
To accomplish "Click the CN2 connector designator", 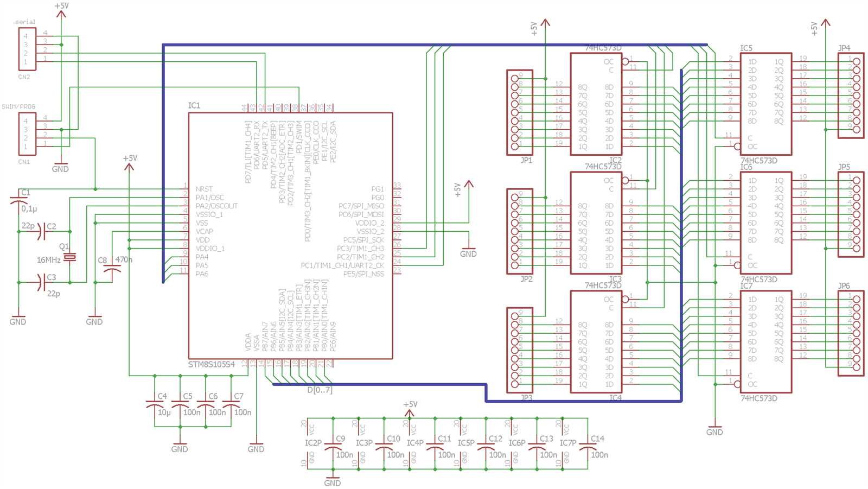I will [24, 77].
